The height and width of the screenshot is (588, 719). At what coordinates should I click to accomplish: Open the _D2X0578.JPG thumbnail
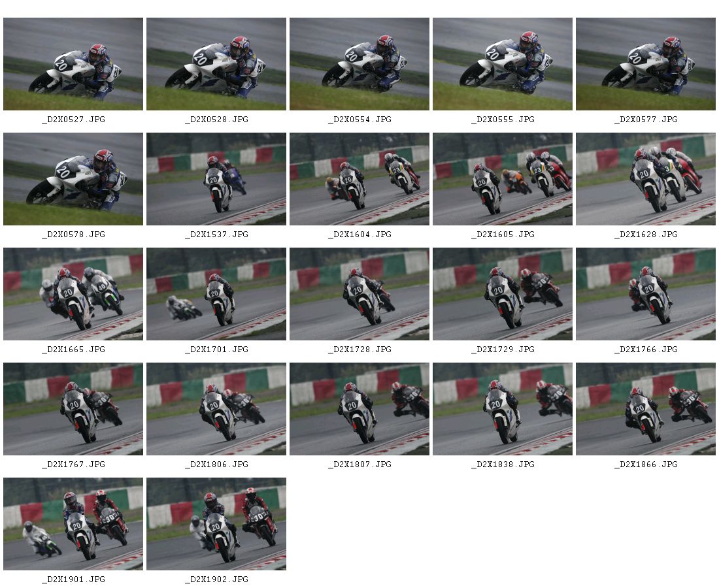(73, 179)
